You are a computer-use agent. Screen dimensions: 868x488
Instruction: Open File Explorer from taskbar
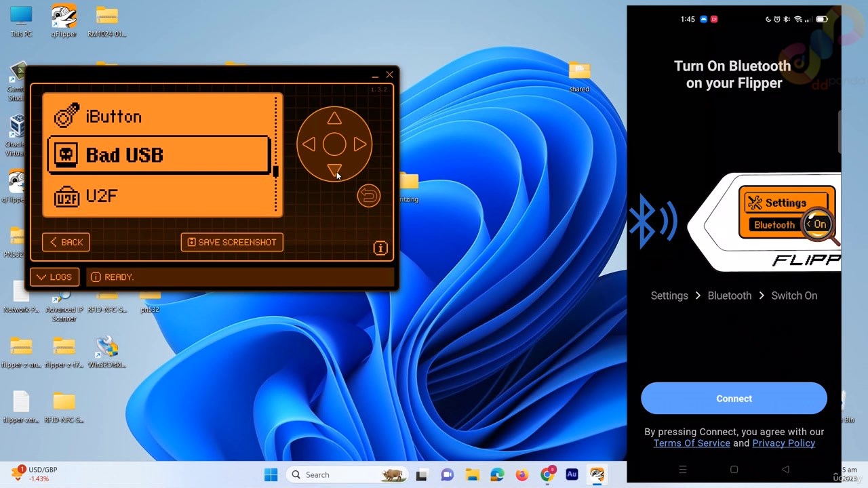click(472, 474)
